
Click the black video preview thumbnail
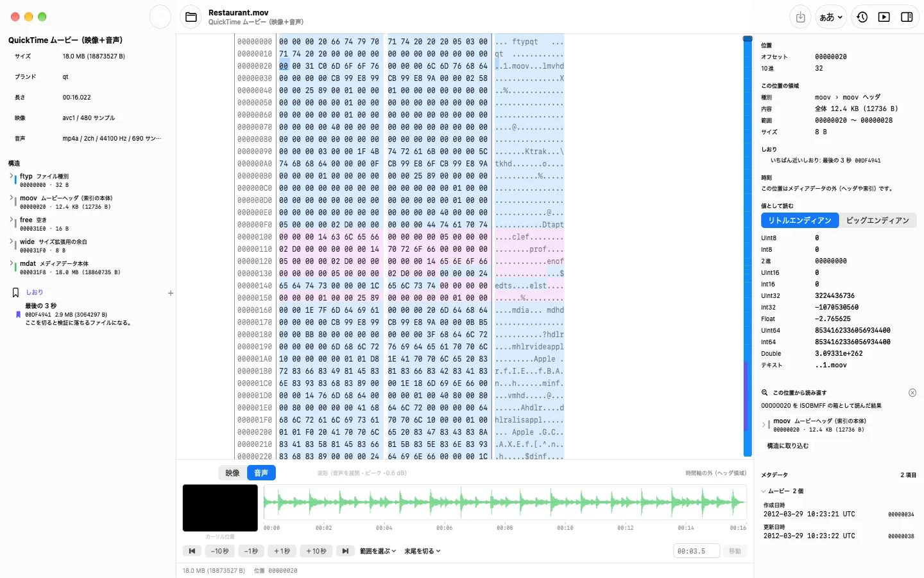220,508
